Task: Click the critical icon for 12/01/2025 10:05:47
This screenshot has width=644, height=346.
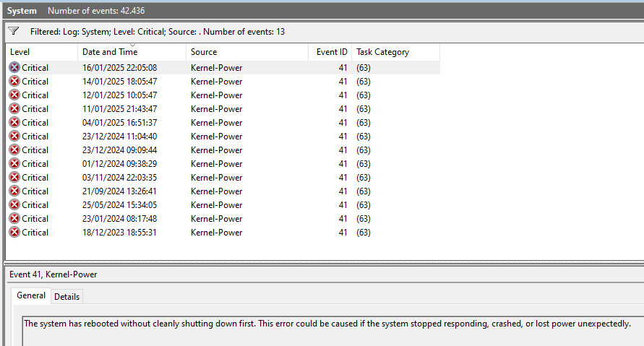Action: pos(14,95)
